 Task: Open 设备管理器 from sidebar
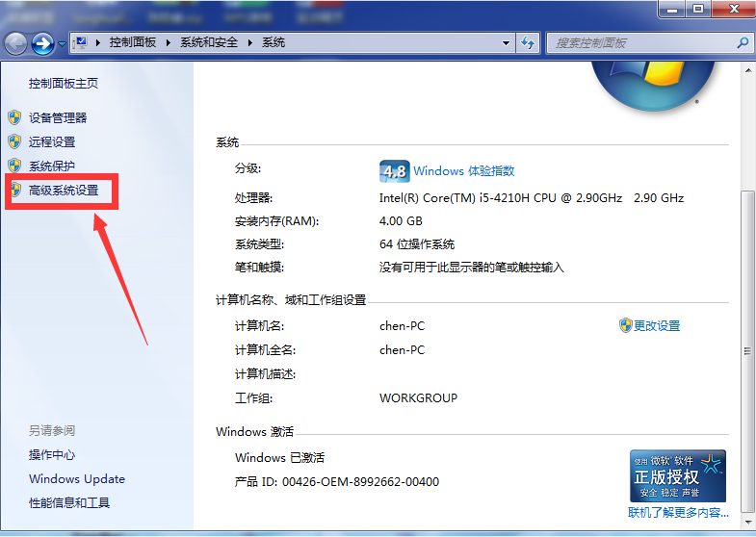[x=58, y=117]
